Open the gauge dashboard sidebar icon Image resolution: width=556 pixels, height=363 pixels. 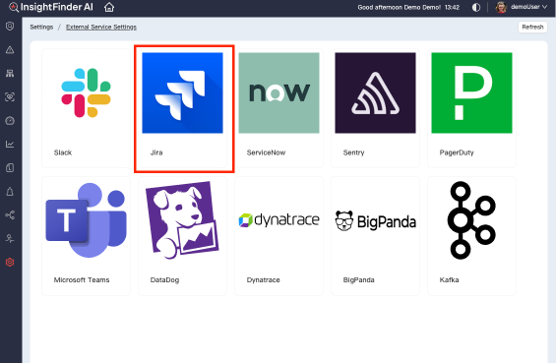[10, 121]
